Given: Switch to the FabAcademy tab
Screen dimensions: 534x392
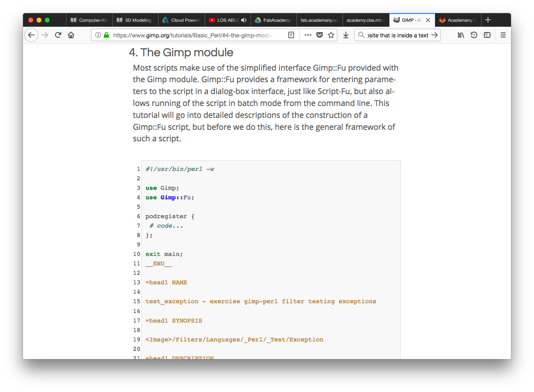Looking at the screenshot, I should pos(274,20).
